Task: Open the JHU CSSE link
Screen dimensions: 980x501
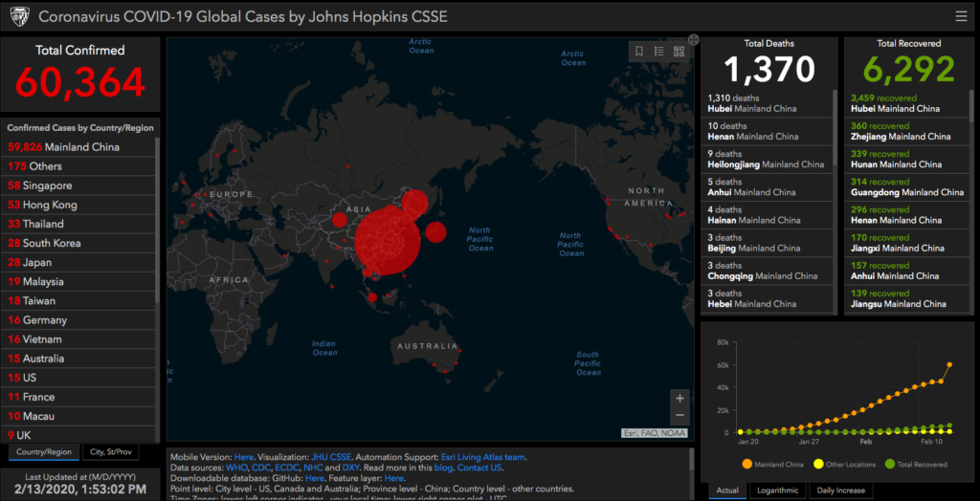Action: pyautogui.click(x=332, y=457)
